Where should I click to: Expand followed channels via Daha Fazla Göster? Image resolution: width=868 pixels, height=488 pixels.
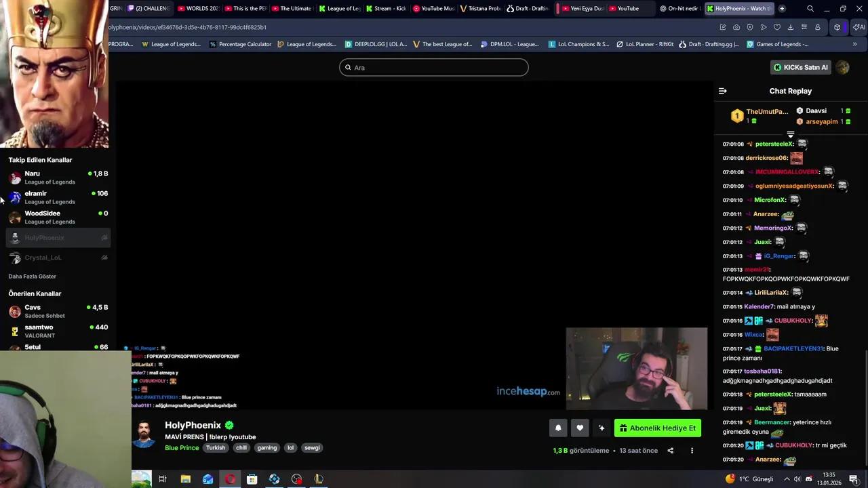click(x=32, y=276)
